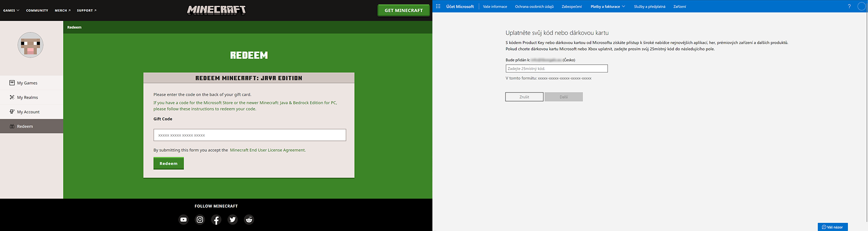Click the Redeem breadcrumb
The image size is (868, 231).
pos(74,27)
